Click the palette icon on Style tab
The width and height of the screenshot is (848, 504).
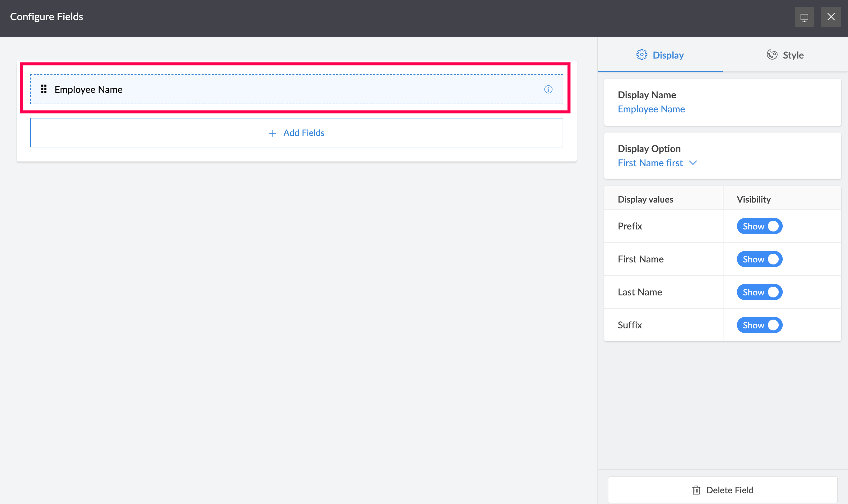pyautogui.click(x=772, y=55)
